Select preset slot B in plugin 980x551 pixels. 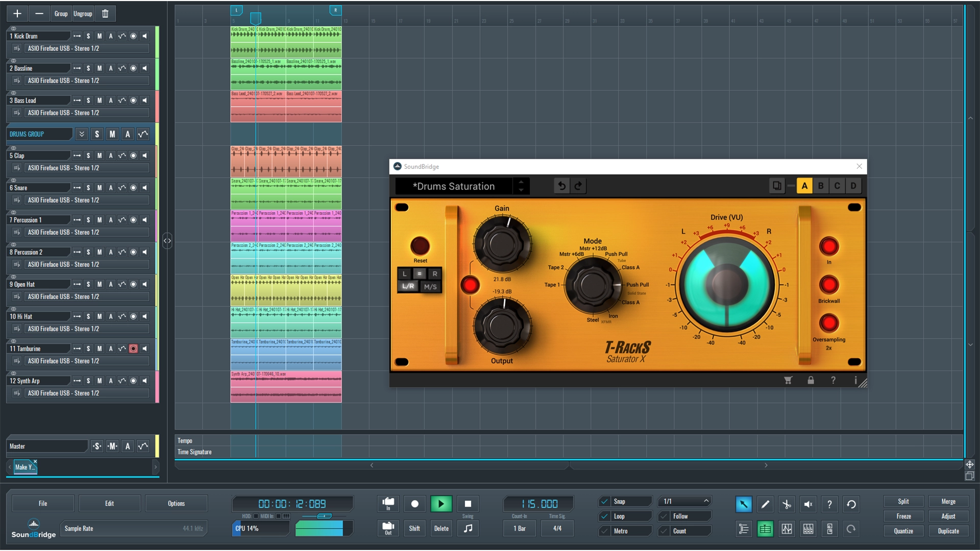821,186
